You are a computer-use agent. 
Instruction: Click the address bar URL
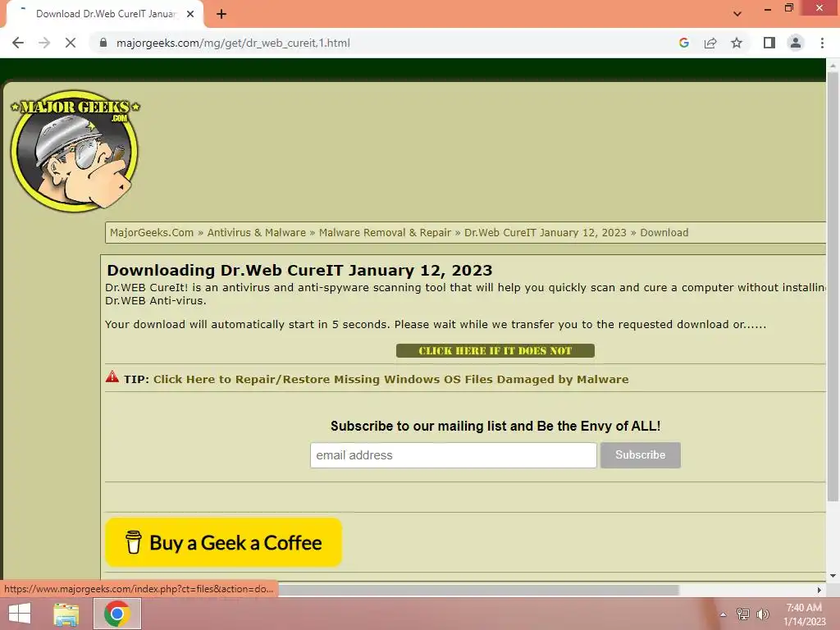[233, 43]
